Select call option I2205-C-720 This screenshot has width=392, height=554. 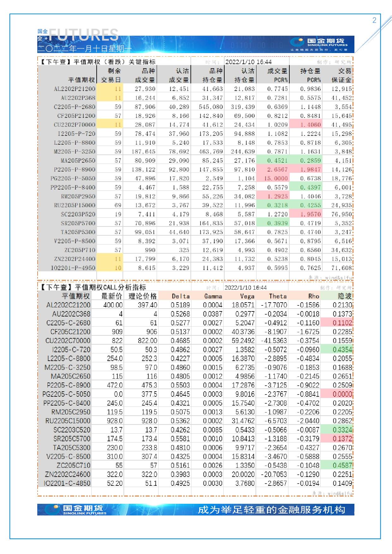[x=71, y=350]
